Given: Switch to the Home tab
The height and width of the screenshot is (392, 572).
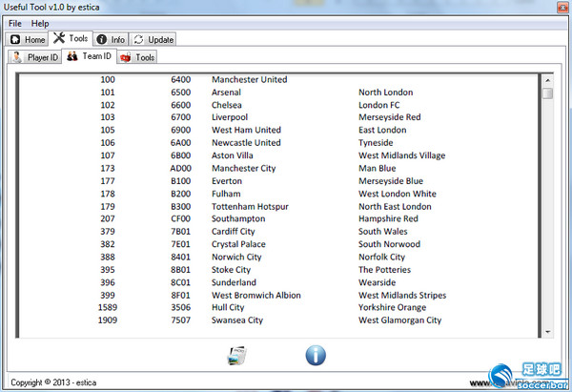Looking at the screenshot, I should (x=28, y=39).
